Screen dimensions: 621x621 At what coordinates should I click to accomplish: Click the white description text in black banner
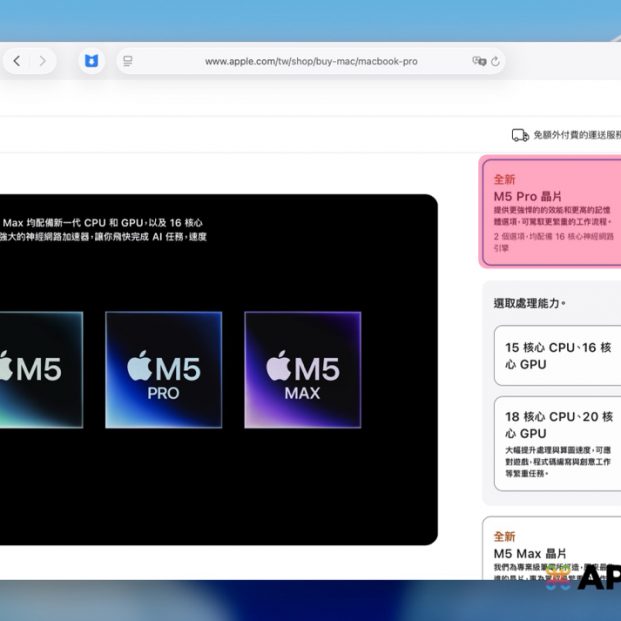(105, 229)
